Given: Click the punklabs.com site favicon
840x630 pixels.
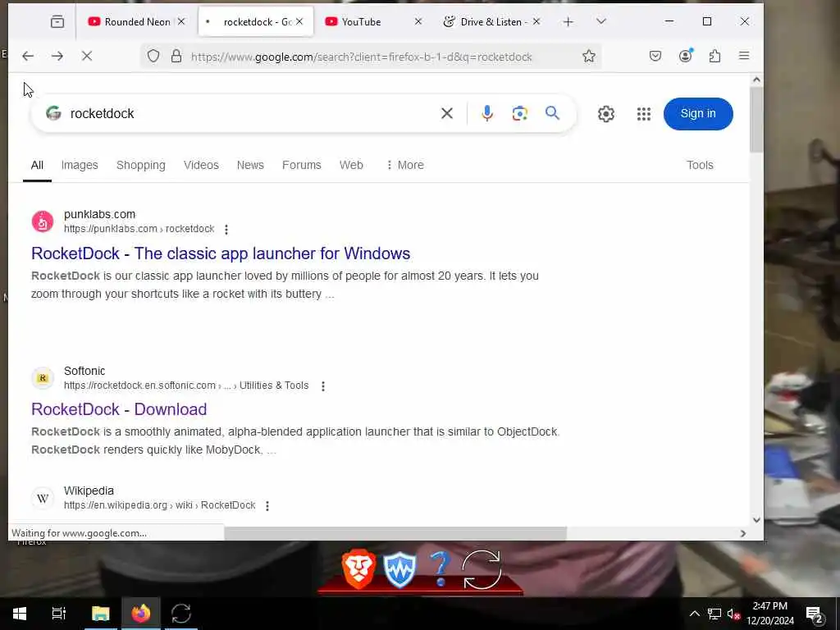Looking at the screenshot, I should 43,221.
